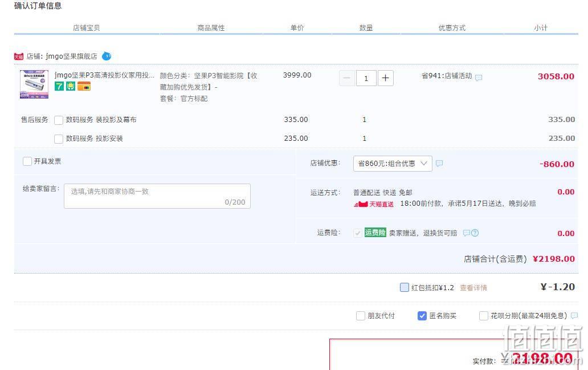The width and height of the screenshot is (588, 370).
Task: Click the 天猫直送 logo
Action: click(x=374, y=204)
